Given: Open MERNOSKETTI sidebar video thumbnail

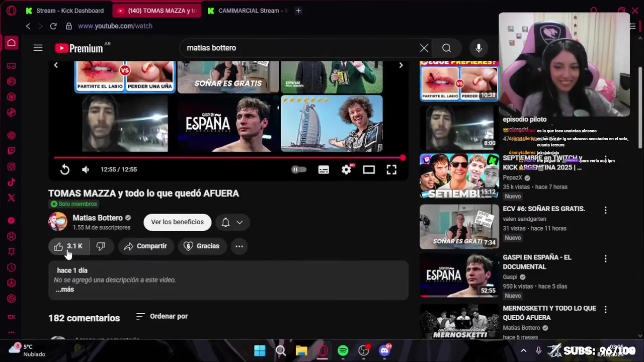Looking at the screenshot, I should (459, 322).
